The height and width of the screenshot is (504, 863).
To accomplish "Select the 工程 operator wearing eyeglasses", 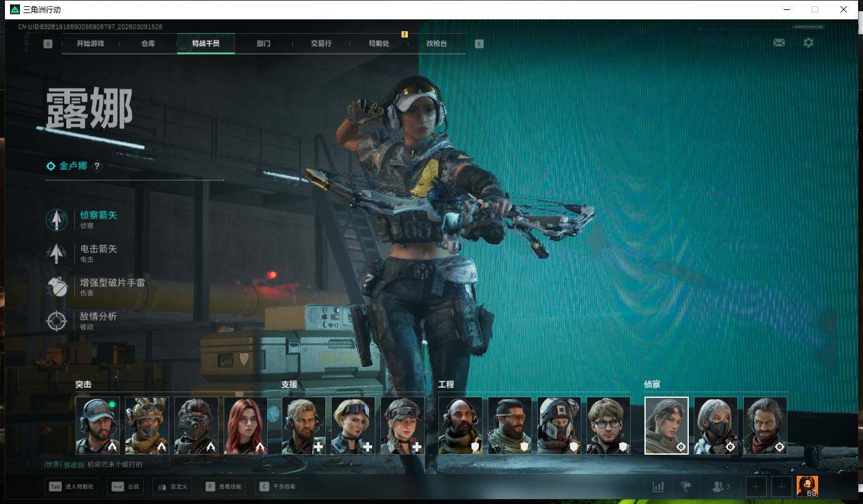I will point(608,425).
